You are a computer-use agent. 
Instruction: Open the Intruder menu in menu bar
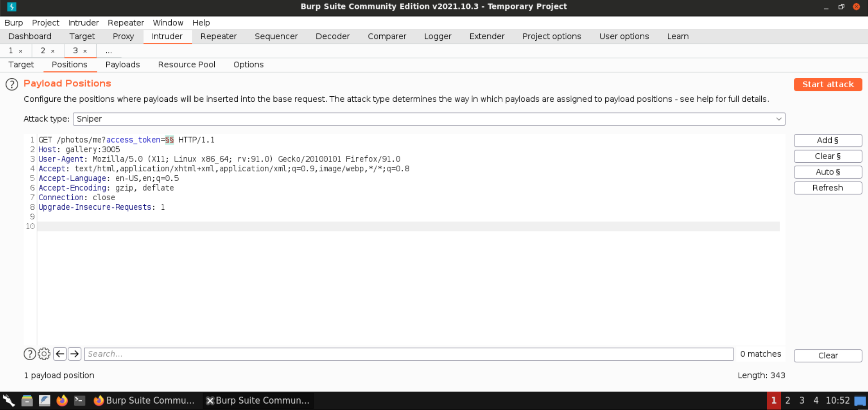pos(83,23)
